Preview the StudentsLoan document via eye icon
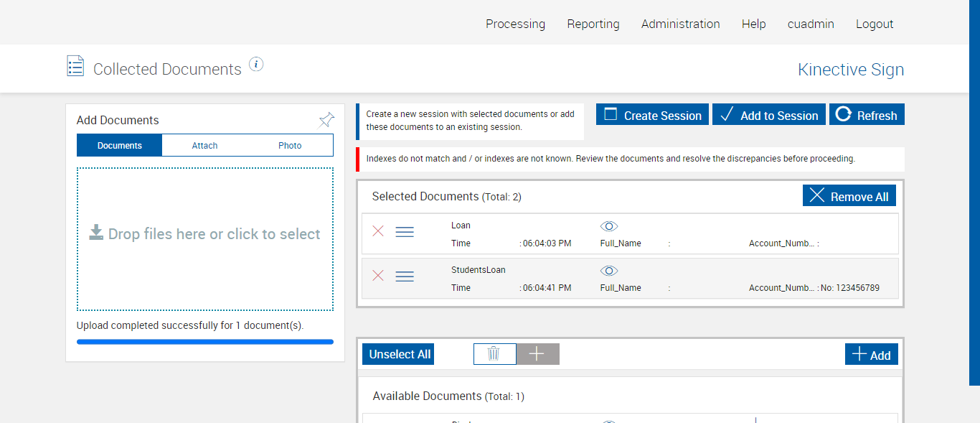 point(609,271)
